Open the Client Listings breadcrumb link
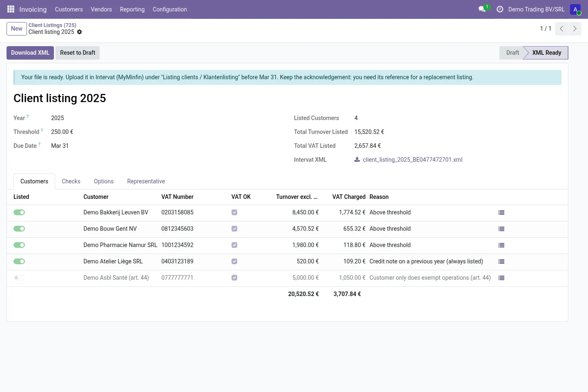 pos(52,25)
